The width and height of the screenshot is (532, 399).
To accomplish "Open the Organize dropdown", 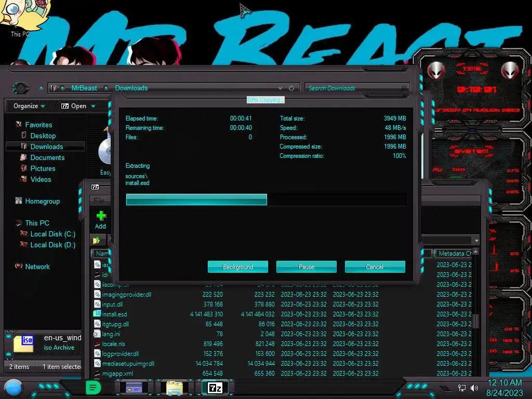I will pyautogui.click(x=29, y=106).
